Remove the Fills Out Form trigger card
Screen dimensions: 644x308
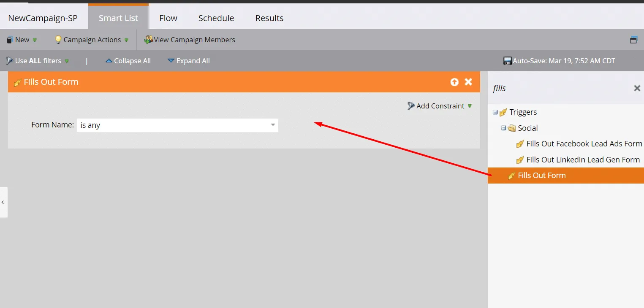click(x=468, y=82)
